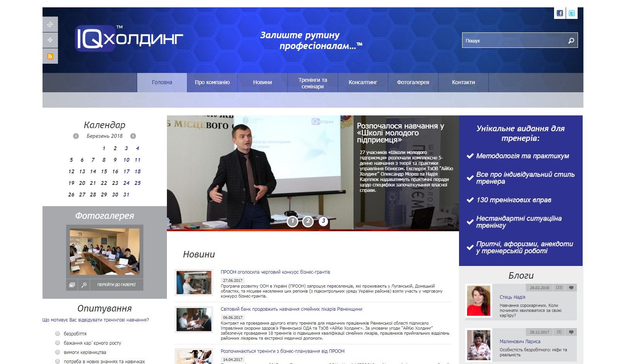Go to previous calendar month arrow
This screenshot has width=641, height=364.
pos(76,136)
